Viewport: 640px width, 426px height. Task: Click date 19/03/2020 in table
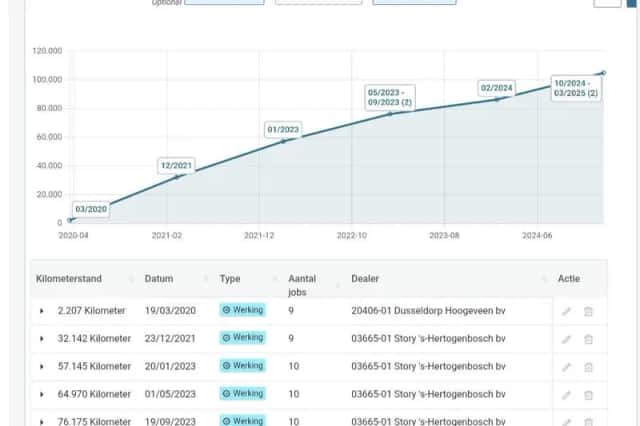pyautogui.click(x=170, y=311)
